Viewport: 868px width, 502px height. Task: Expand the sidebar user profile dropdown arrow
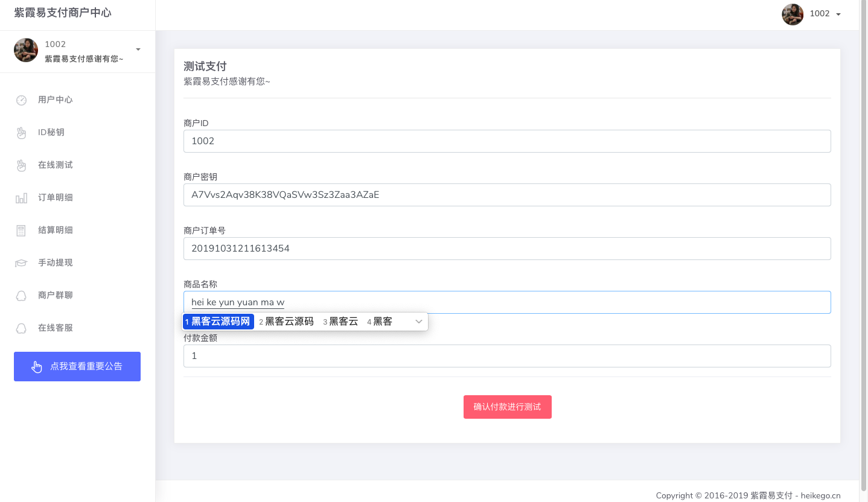pyautogui.click(x=138, y=49)
